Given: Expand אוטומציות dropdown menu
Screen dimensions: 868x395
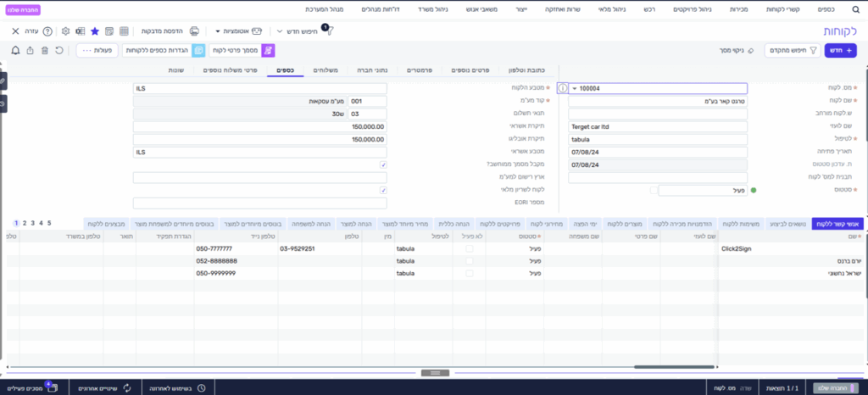Looking at the screenshot, I should pyautogui.click(x=218, y=31).
